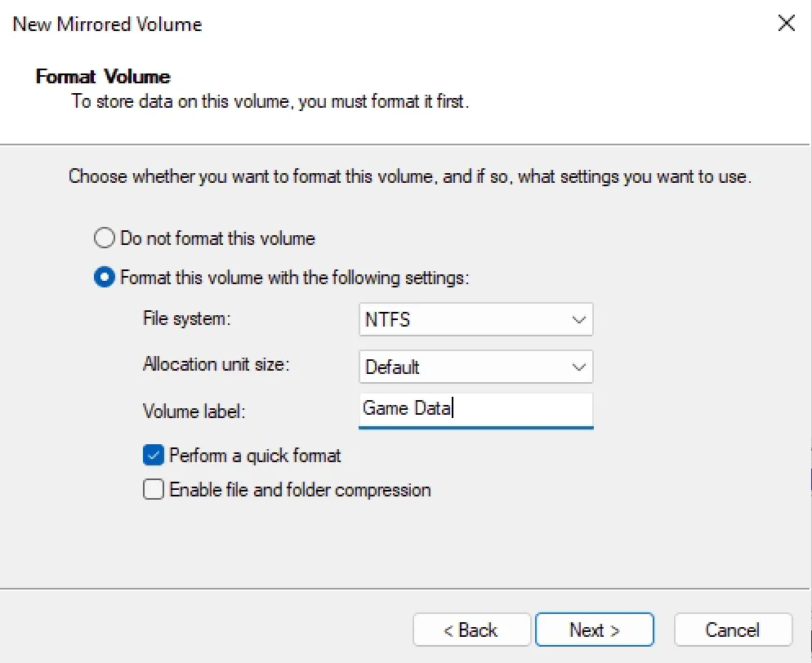Enable file and folder compression
The height and width of the screenshot is (663, 812).
(153, 490)
